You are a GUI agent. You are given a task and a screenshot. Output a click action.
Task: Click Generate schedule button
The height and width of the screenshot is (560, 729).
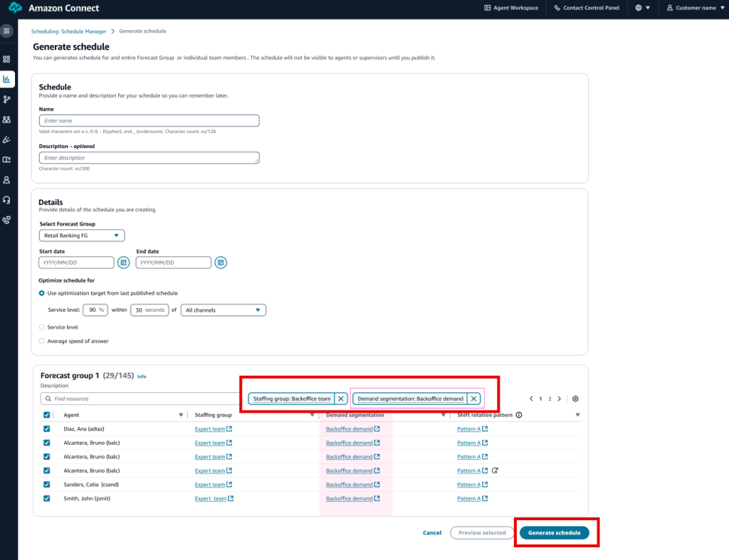pos(554,532)
